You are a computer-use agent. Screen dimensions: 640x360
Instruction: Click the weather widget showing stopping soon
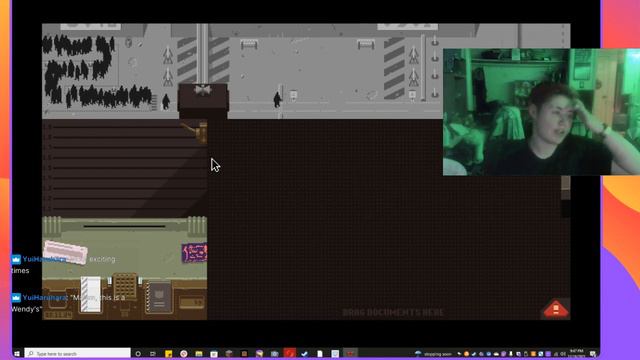click(433, 353)
